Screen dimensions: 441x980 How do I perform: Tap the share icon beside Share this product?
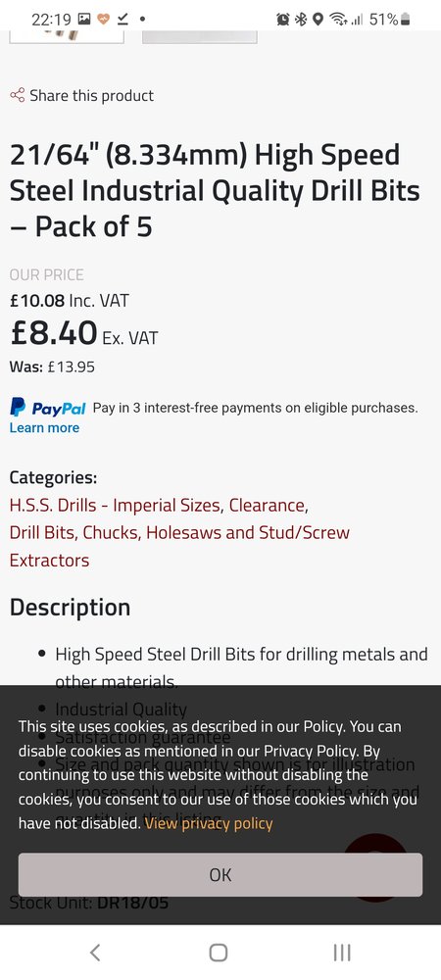click(x=17, y=96)
